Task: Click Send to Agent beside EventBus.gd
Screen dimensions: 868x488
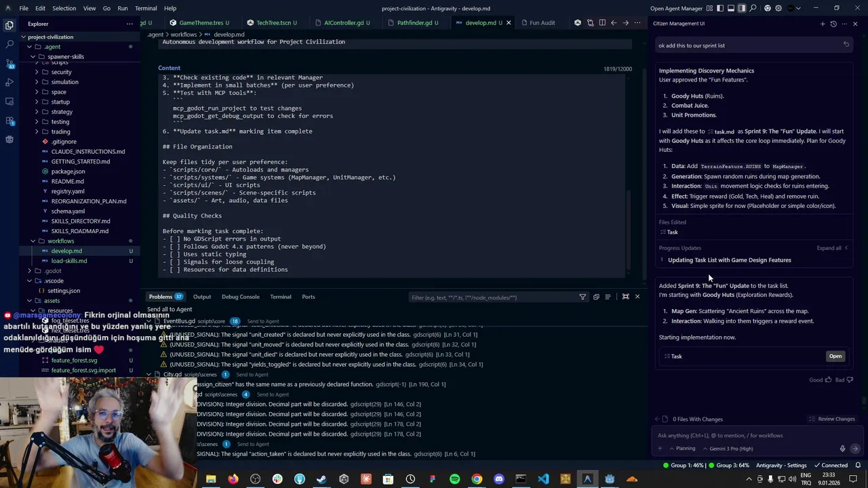Action: 262,321
